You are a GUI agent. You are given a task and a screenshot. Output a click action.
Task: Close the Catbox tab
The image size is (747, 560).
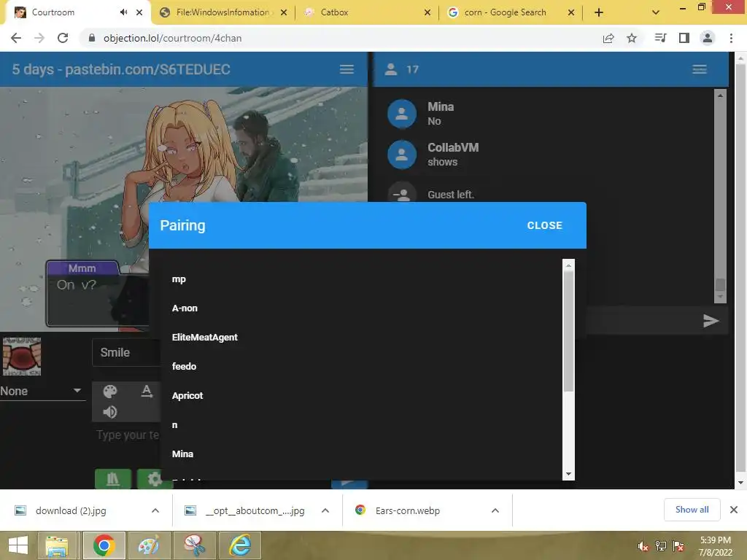(x=427, y=12)
